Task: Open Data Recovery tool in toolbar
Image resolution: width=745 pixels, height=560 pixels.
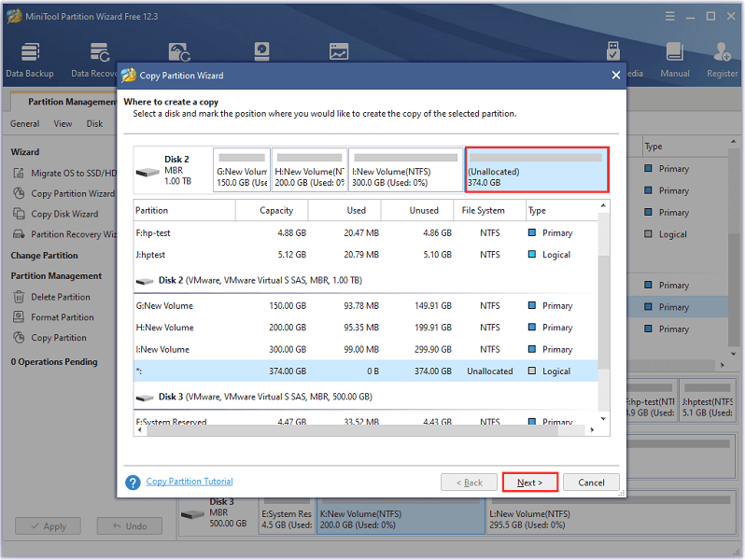Action: pos(94,60)
